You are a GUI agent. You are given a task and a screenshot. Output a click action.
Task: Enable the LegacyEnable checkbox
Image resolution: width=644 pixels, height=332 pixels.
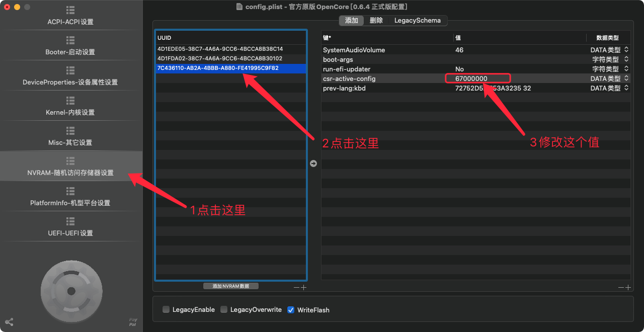166,310
